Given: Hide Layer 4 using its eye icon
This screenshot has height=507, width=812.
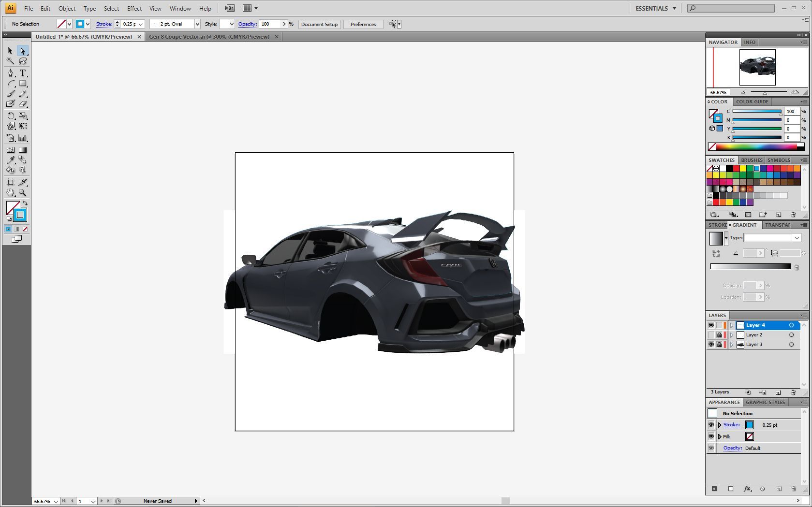Looking at the screenshot, I should coord(711,325).
